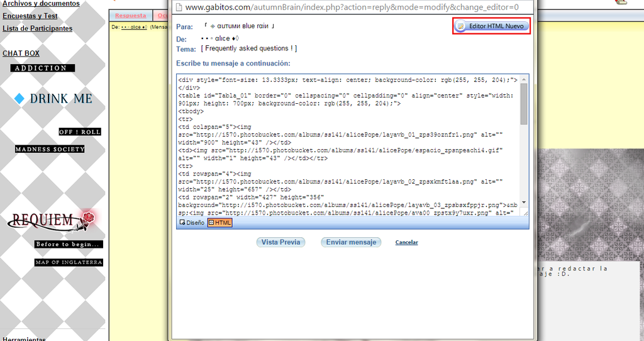Send with the Enviar mensaje button

[x=351, y=242]
